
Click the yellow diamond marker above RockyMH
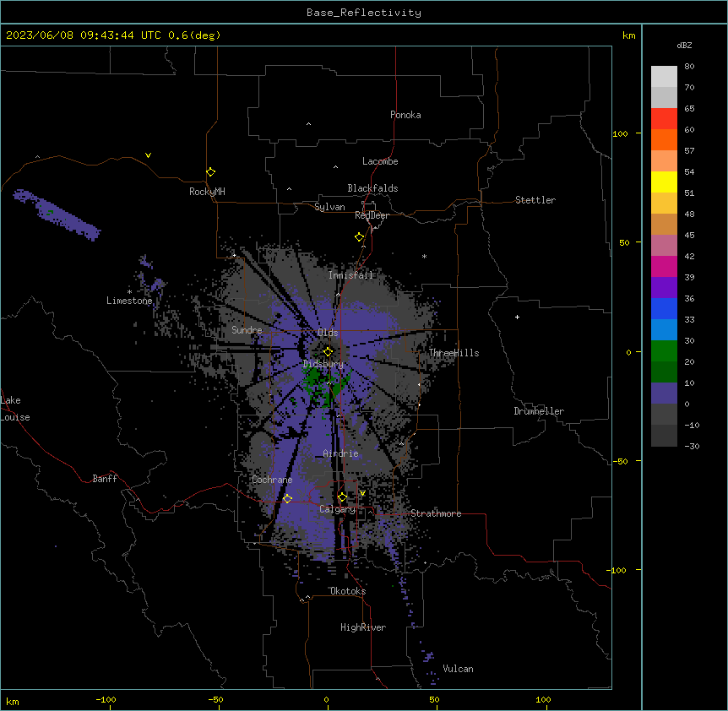pos(211,172)
